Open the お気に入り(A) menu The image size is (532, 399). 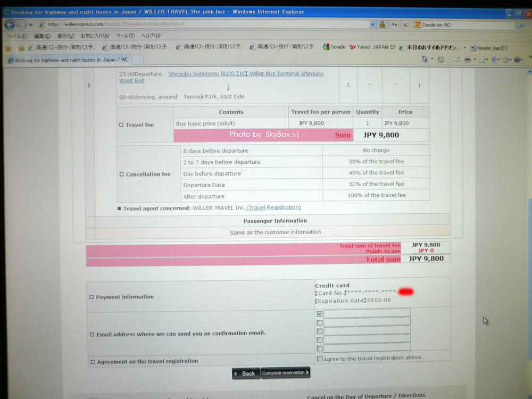pyautogui.click(x=95, y=36)
